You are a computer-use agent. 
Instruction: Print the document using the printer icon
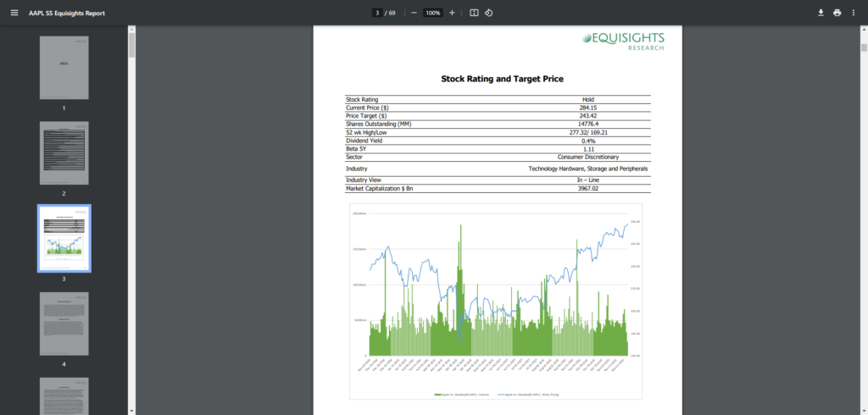837,13
